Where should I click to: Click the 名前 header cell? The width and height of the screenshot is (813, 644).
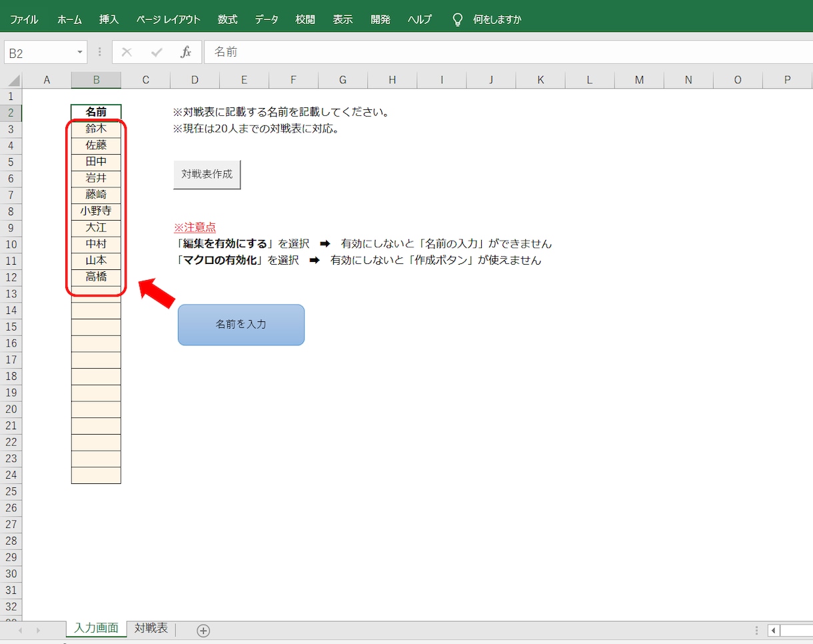pyautogui.click(x=96, y=112)
